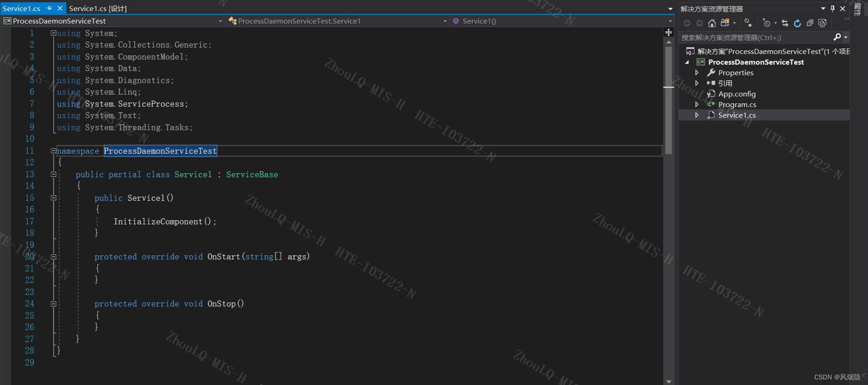The height and width of the screenshot is (385, 868).
Task: Collapse the using directives region
Action: [x=54, y=33]
